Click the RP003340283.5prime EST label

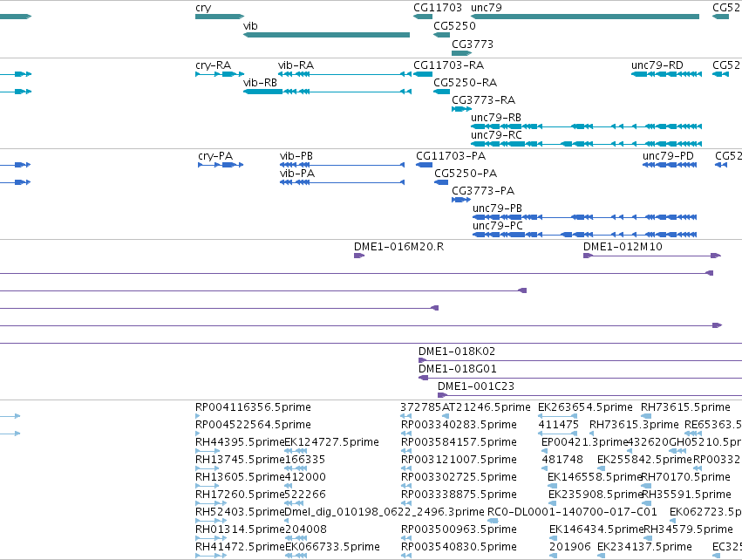459,425
